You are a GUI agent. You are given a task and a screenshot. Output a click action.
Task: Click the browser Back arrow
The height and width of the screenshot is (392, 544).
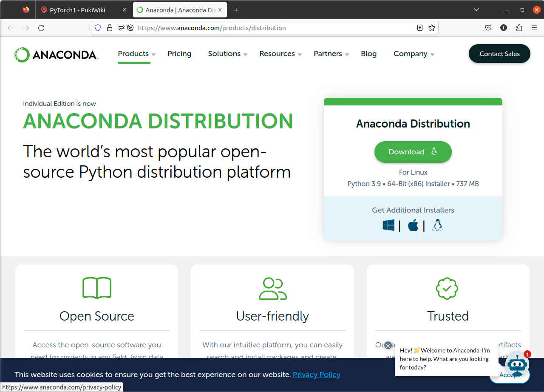tap(11, 28)
